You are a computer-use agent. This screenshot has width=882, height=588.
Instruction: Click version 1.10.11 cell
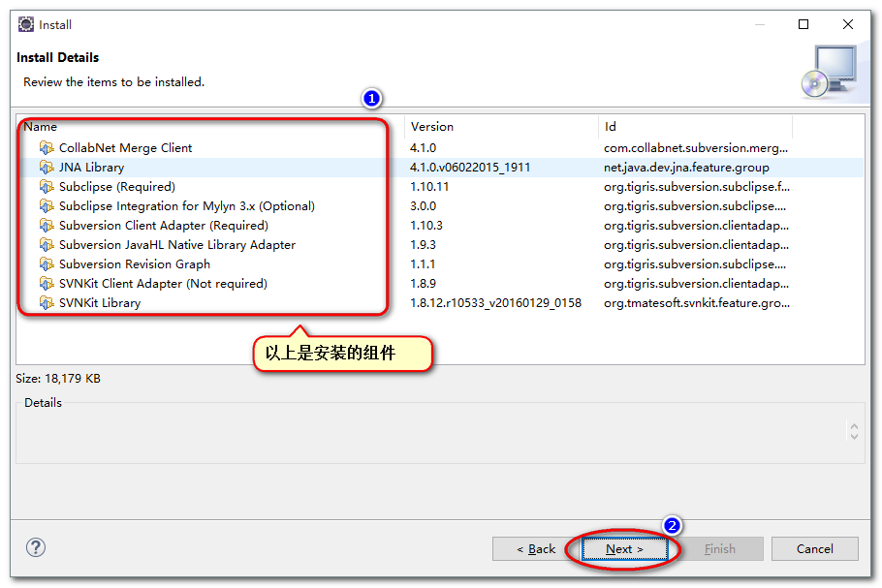point(429,187)
